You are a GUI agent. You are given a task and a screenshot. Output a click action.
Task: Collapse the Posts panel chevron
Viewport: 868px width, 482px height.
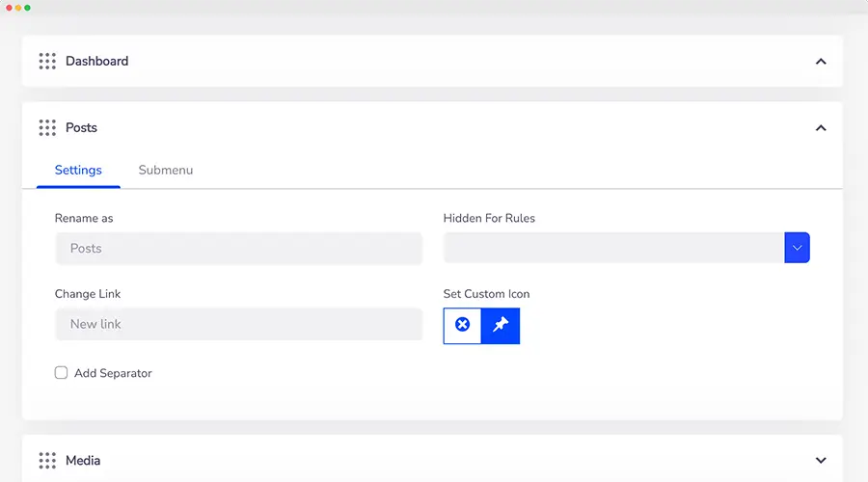pyautogui.click(x=821, y=128)
